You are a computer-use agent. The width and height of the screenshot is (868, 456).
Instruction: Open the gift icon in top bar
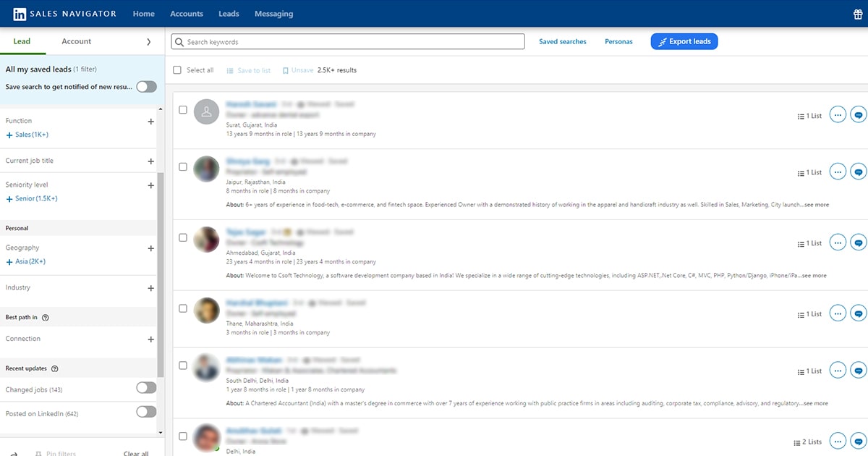859,14
